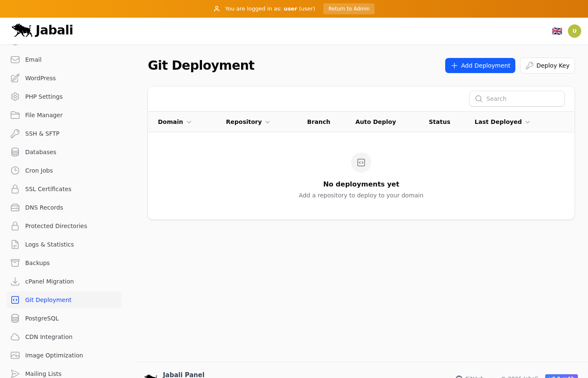Viewport: 588px width, 378px height.
Task: Open the user avatar menu
Action: click(x=574, y=31)
